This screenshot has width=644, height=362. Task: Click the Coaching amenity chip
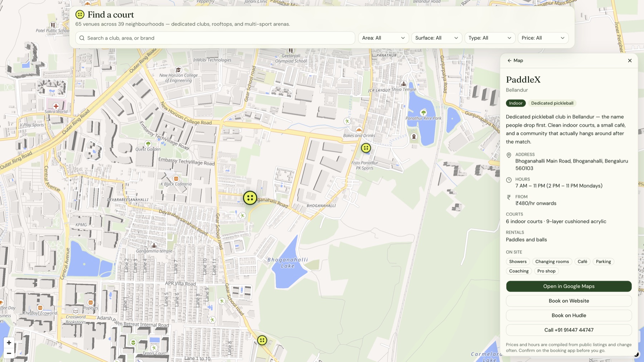[519, 271]
